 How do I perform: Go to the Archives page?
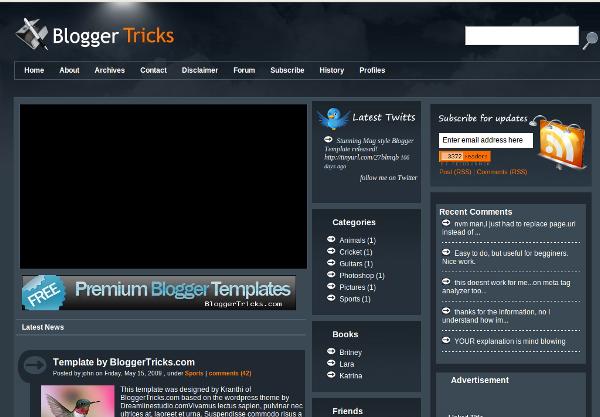109,70
